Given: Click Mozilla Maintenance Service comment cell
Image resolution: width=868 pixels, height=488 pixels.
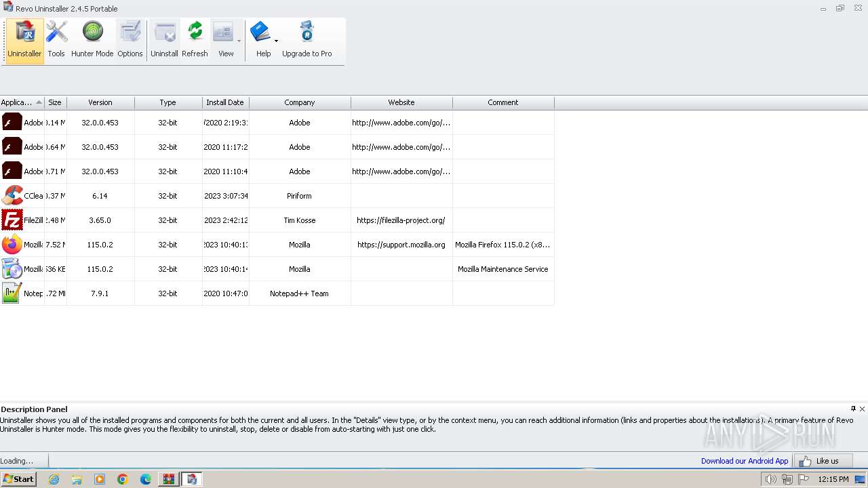Looking at the screenshot, I should point(503,269).
